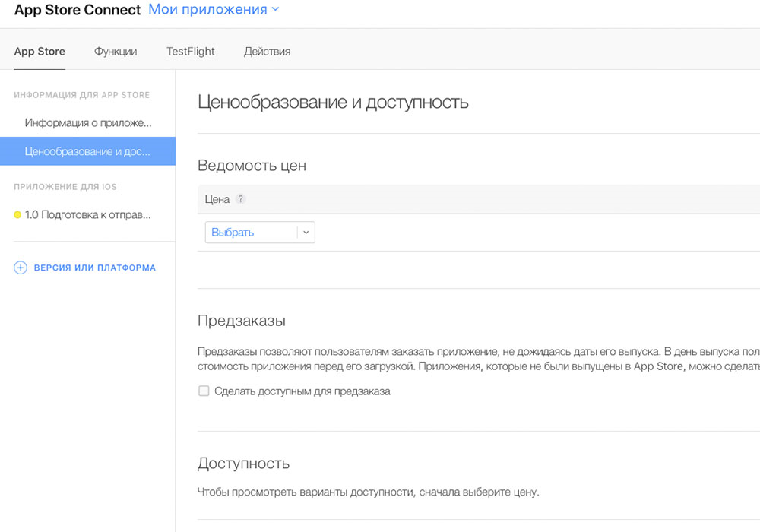The height and width of the screenshot is (532, 760).
Task: Select Информация о приложении in sidebar
Action: [x=87, y=123]
